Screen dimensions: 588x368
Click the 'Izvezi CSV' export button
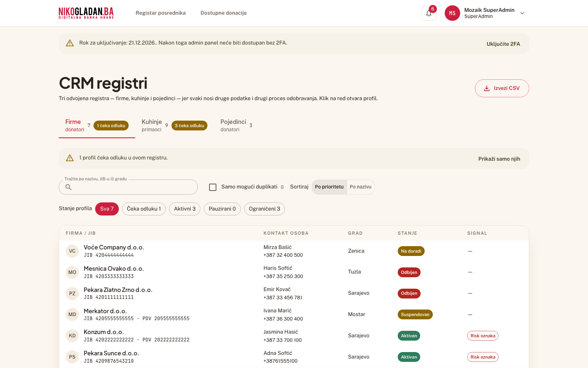tap(502, 88)
